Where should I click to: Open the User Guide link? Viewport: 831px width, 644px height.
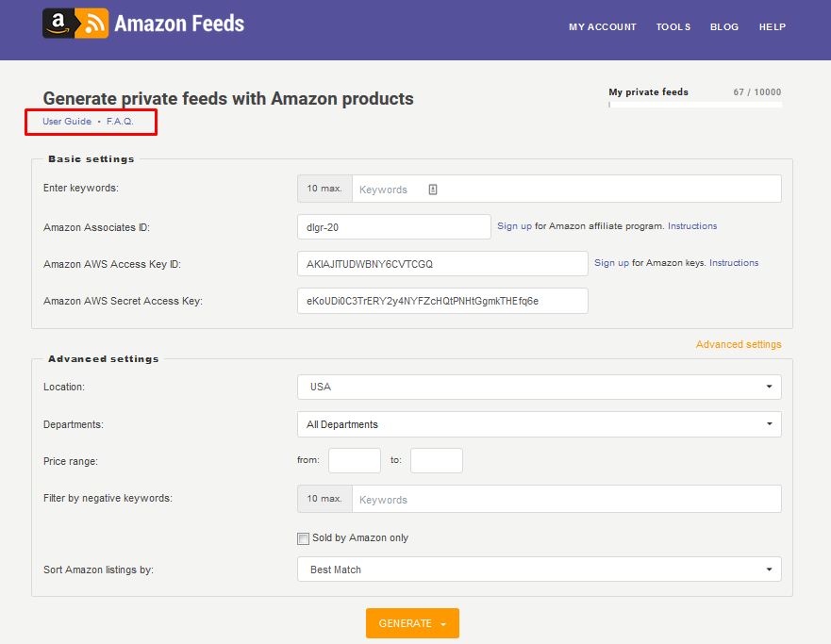67,122
